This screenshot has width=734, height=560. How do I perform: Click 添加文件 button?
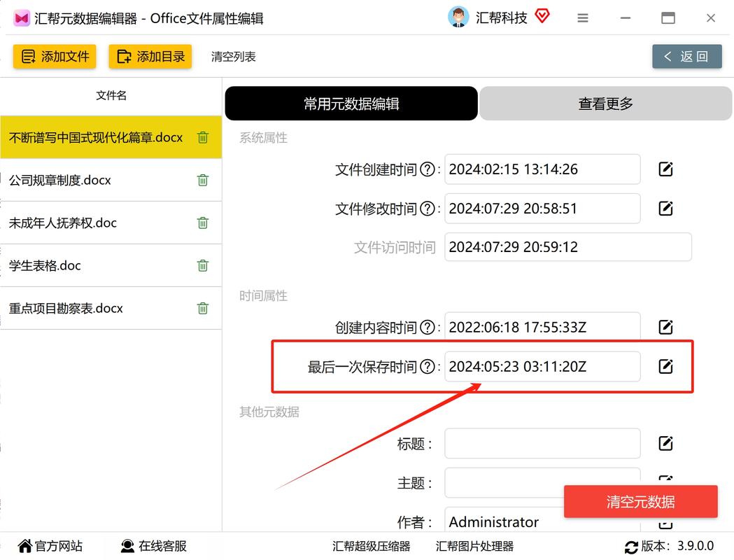click(55, 57)
